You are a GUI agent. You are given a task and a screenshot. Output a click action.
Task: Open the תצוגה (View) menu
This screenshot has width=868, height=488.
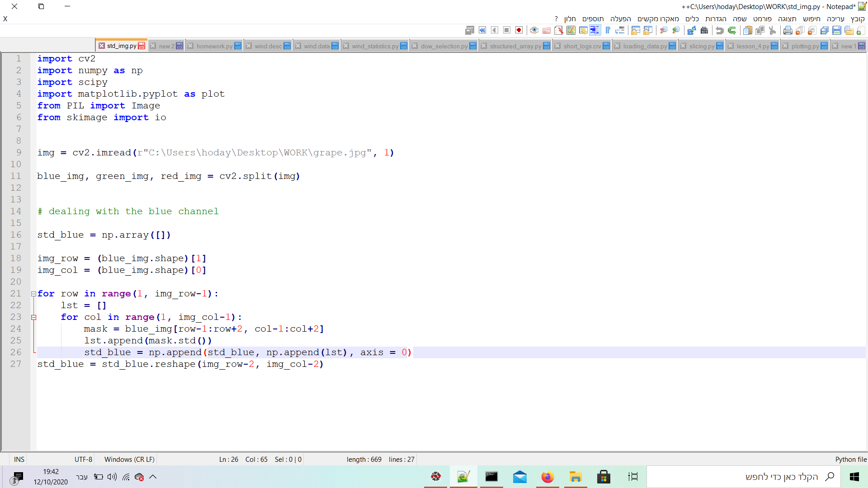[x=787, y=19]
